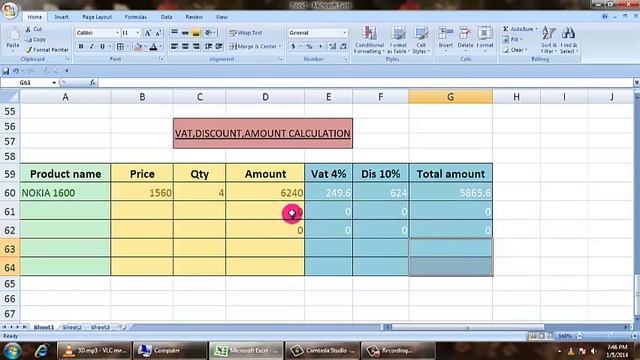Apply fill color to cells
640x360 pixels.
click(x=138, y=47)
